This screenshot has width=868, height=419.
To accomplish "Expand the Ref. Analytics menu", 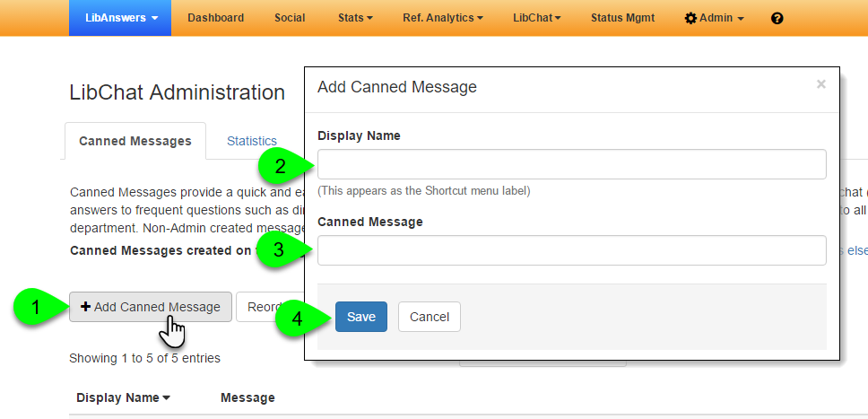I will click(x=443, y=18).
